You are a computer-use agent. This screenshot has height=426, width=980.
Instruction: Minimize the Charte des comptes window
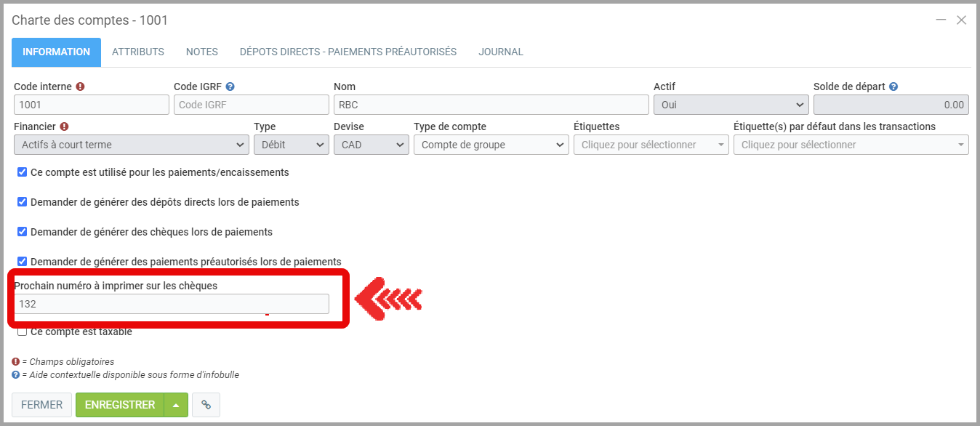941,20
